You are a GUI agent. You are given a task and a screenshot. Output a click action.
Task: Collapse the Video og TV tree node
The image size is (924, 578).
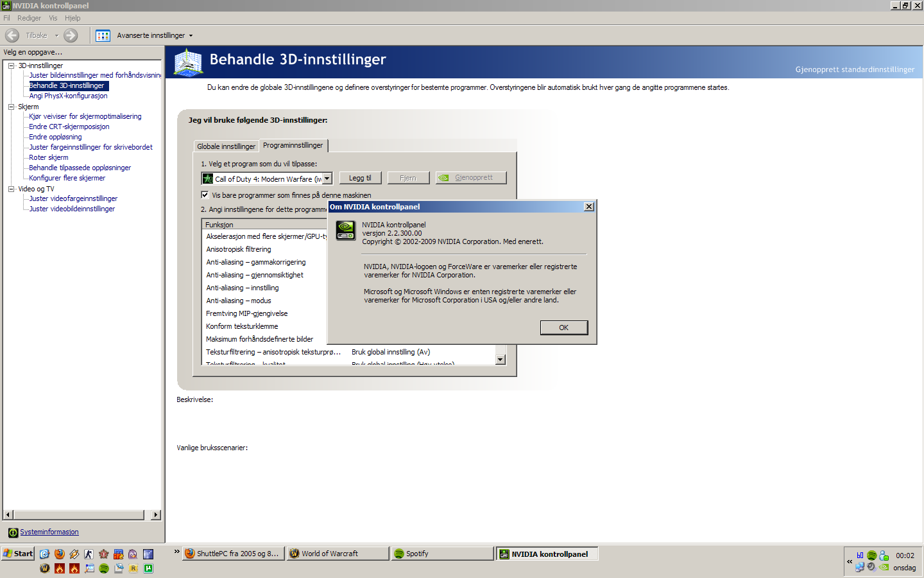[x=11, y=189]
